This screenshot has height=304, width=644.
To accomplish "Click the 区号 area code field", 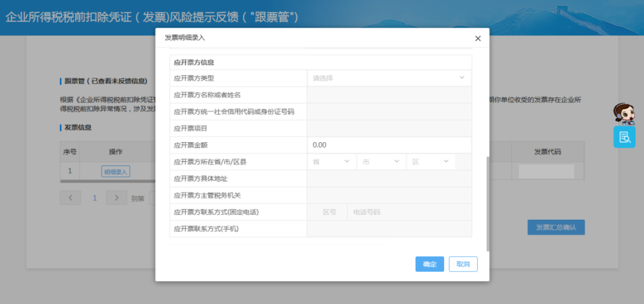I will tap(329, 212).
